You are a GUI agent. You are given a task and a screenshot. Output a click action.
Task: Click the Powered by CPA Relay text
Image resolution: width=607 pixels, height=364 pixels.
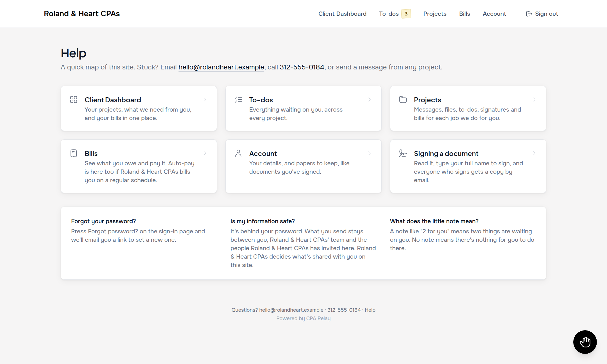[x=303, y=318]
